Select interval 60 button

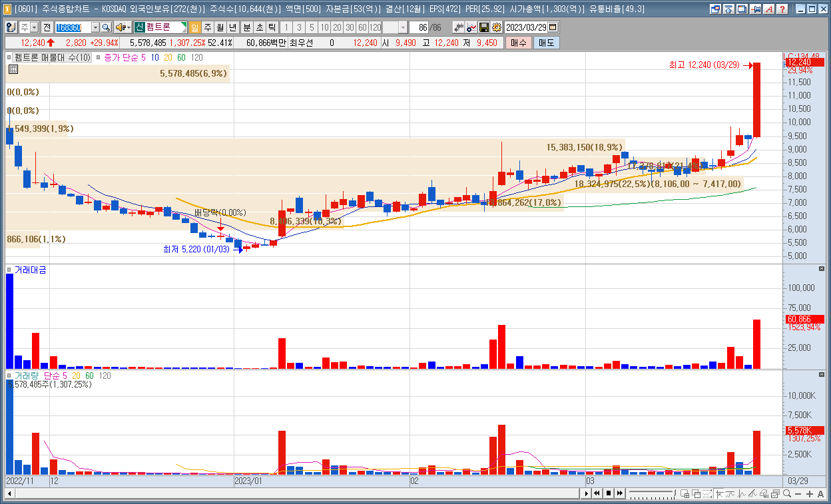point(362,27)
